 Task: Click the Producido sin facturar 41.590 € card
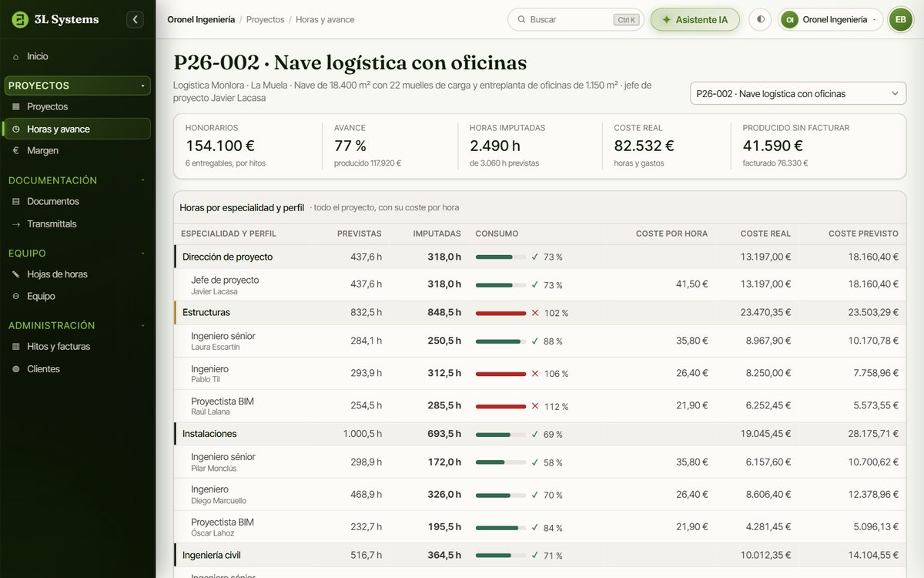[819, 146]
